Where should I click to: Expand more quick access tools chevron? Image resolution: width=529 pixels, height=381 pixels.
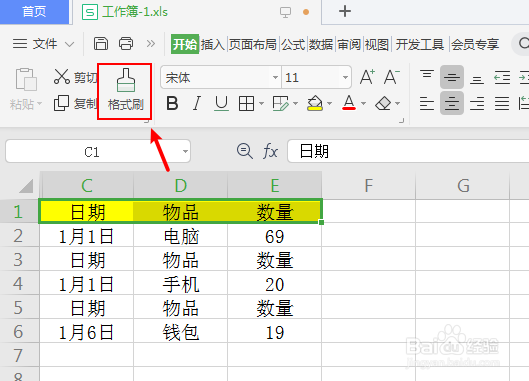click(x=150, y=44)
